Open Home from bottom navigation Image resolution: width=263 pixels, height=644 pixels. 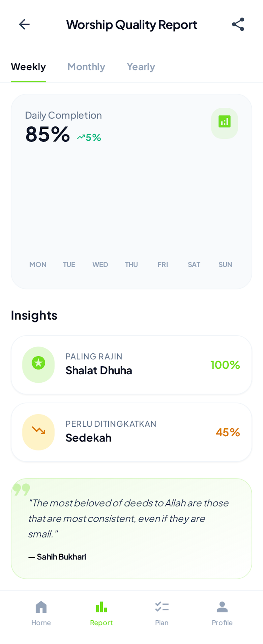pos(41,613)
